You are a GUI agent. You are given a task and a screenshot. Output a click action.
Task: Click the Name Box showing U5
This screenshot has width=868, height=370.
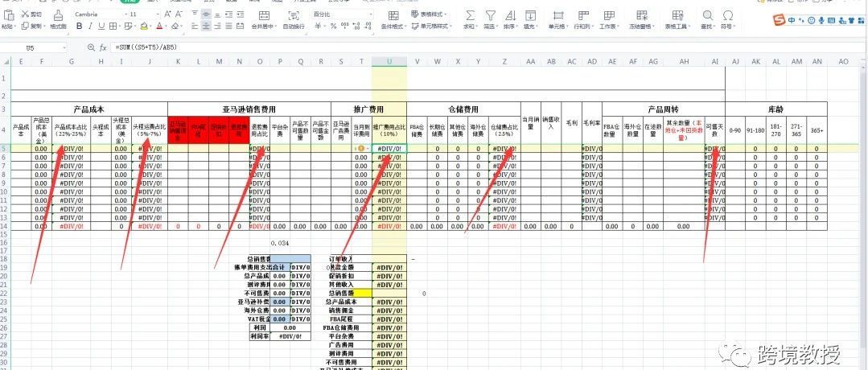[x=31, y=48]
